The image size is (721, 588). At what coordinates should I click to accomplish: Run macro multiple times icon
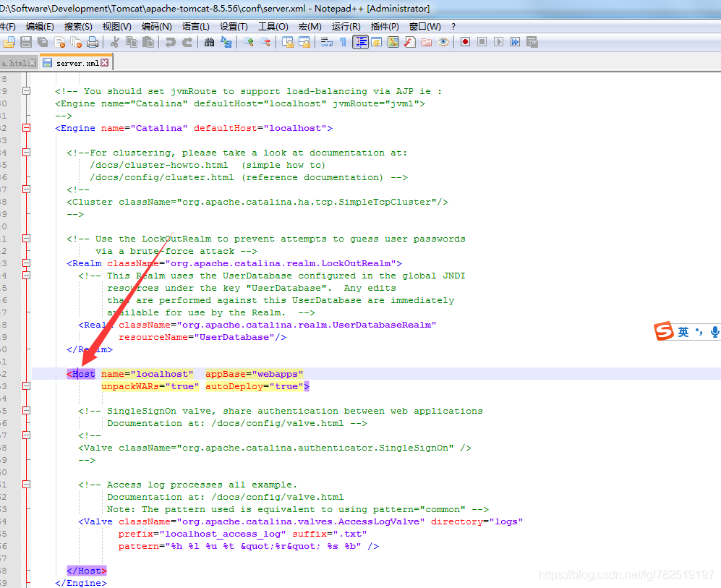click(x=516, y=42)
